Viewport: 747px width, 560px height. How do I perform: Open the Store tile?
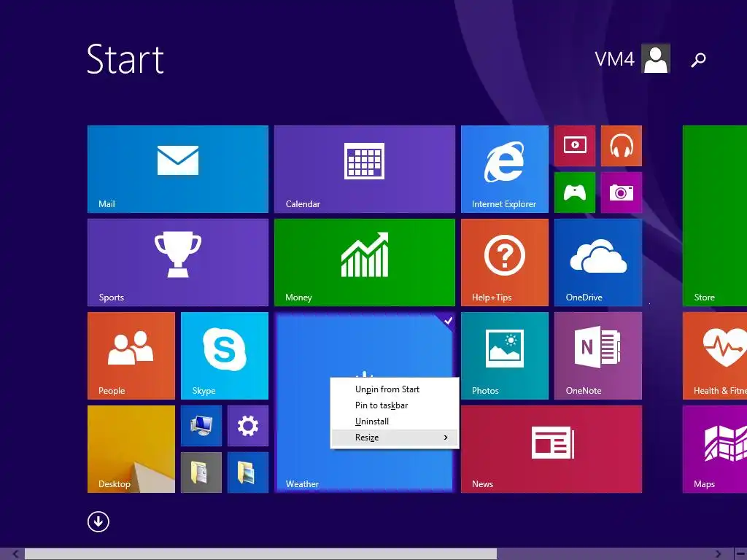pyautogui.click(x=715, y=216)
